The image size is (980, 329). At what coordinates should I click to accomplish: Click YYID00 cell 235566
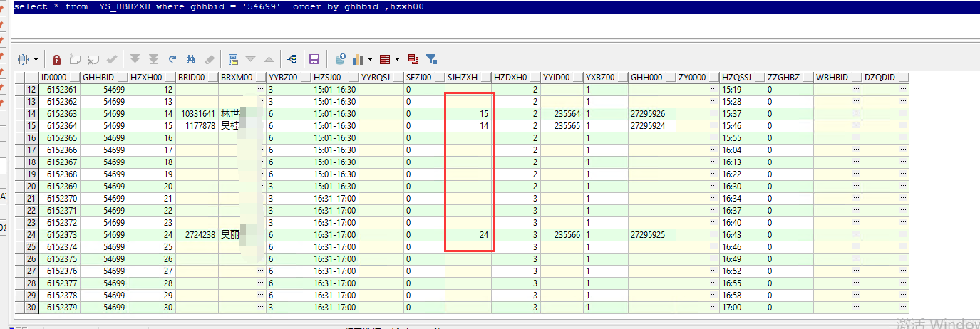(x=562, y=235)
